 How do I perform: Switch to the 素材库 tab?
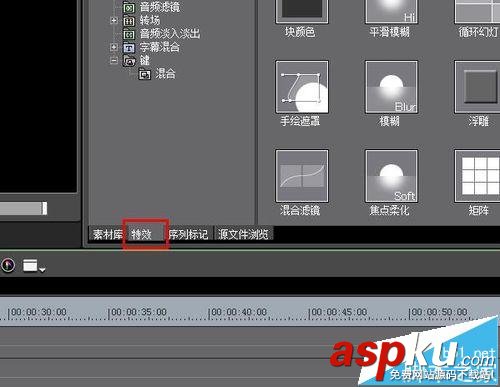coord(107,234)
